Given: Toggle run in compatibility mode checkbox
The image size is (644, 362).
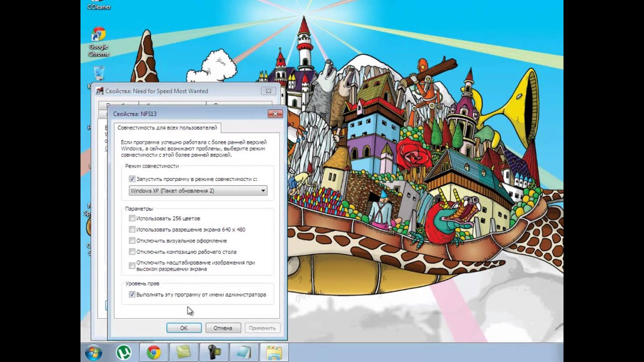Looking at the screenshot, I should (x=132, y=179).
